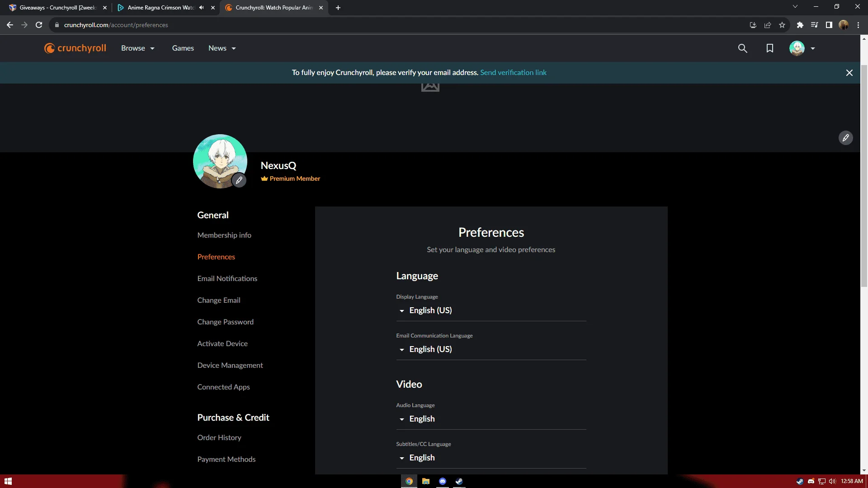Open Connected Apps page
This screenshot has height=488, width=868.
pyautogui.click(x=223, y=387)
